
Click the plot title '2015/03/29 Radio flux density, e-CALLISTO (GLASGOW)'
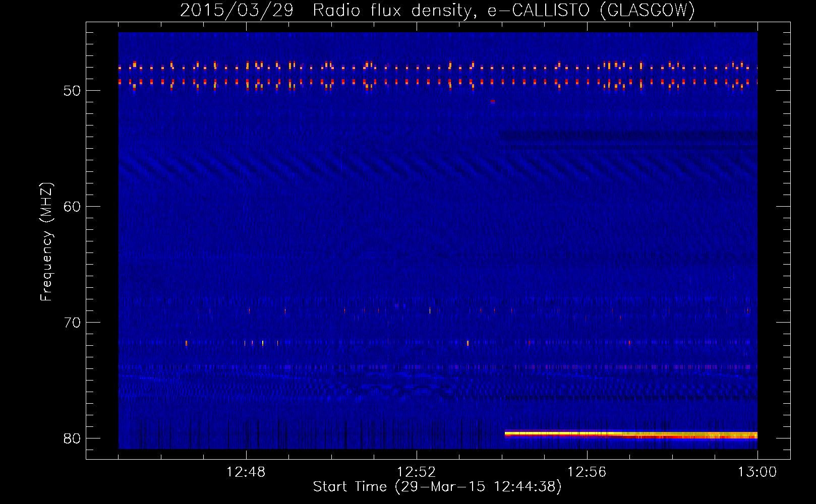pyautogui.click(x=437, y=10)
